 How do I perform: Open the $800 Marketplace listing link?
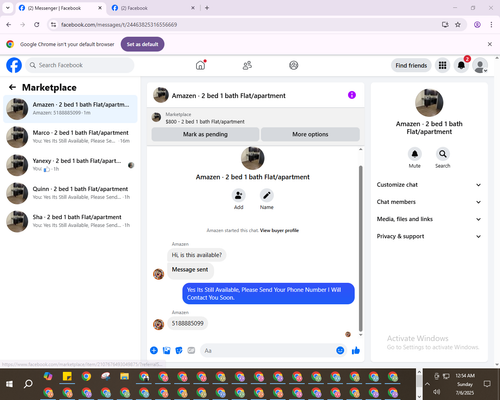pyautogui.click(x=205, y=122)
